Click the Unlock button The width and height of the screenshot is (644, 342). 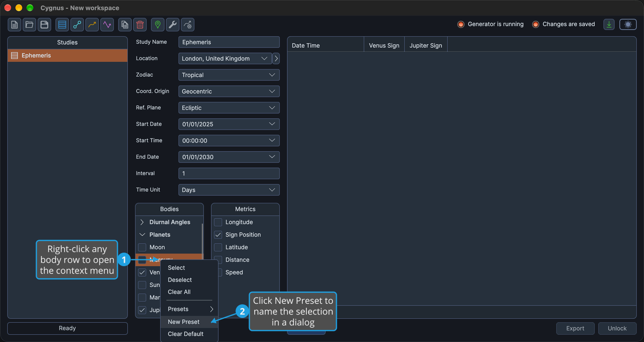pos(617,328)
